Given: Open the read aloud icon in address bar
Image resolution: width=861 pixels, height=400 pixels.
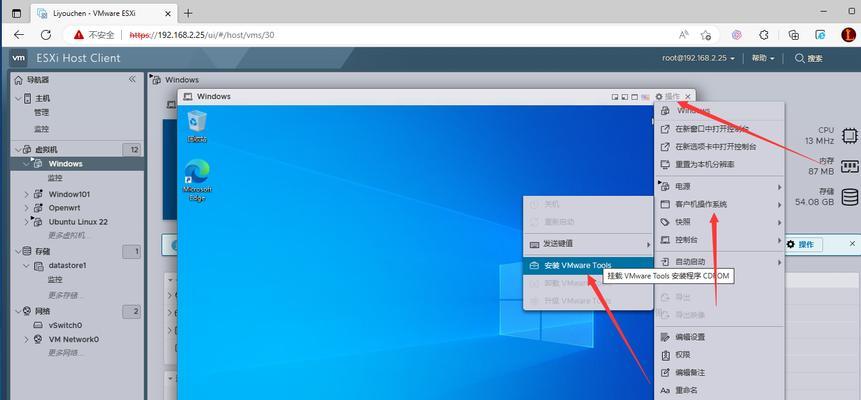Looking at the screenshot, I should coord(684,35).
